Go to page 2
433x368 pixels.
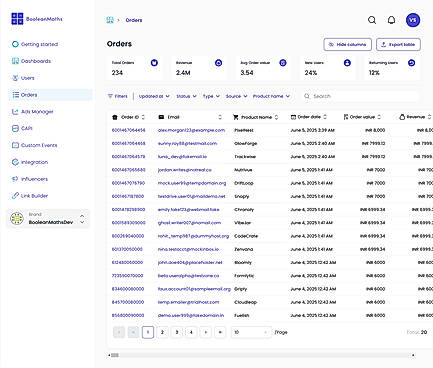162,332
